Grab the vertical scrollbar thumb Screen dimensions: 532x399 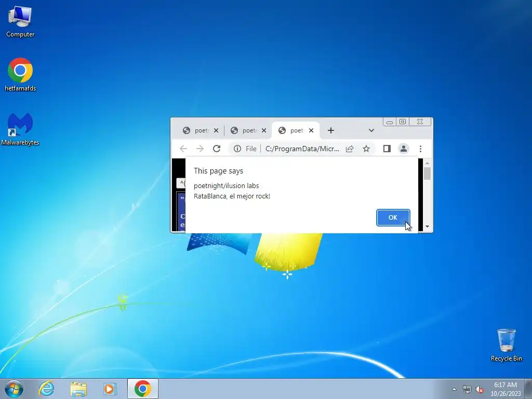tap(427, 174)
